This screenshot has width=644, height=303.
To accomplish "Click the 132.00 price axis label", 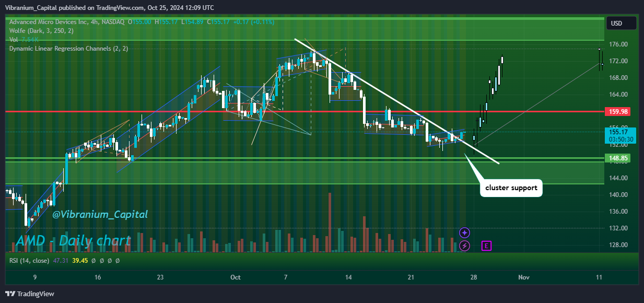I will pos(618,228).
